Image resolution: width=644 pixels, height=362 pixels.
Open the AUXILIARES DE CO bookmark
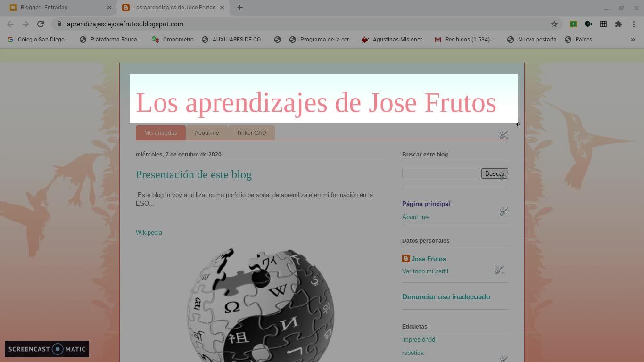click(233, 40)
